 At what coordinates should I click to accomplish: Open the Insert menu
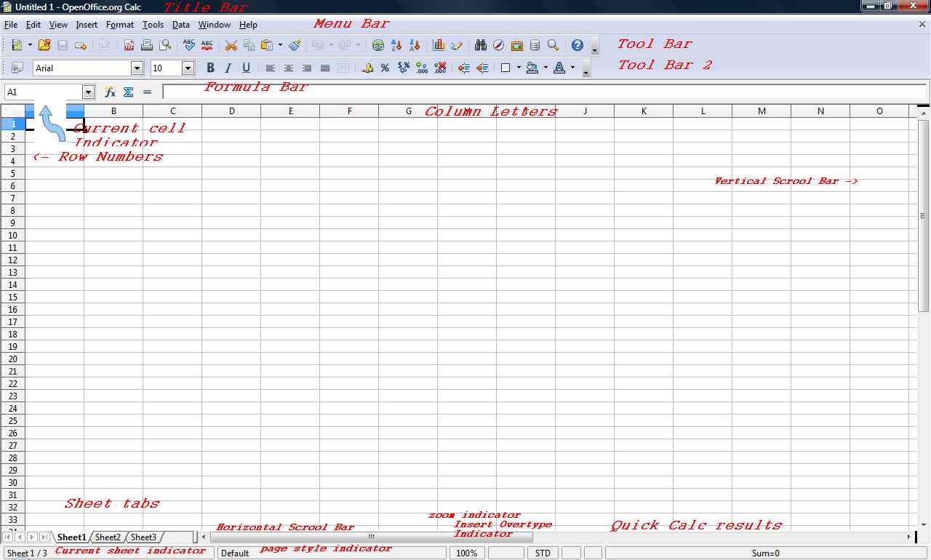tap(87, 25)
